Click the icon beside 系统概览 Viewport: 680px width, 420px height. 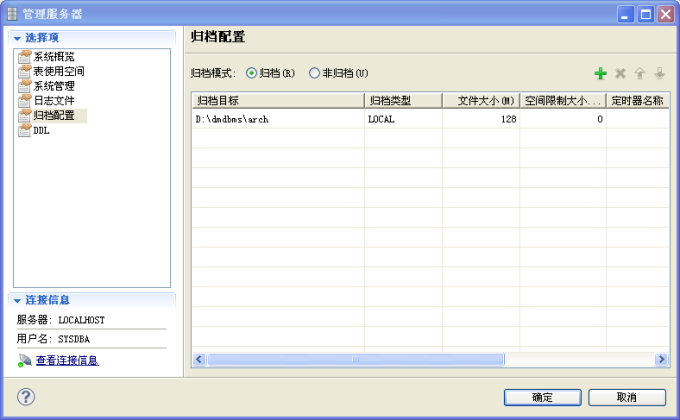(25, 56)
